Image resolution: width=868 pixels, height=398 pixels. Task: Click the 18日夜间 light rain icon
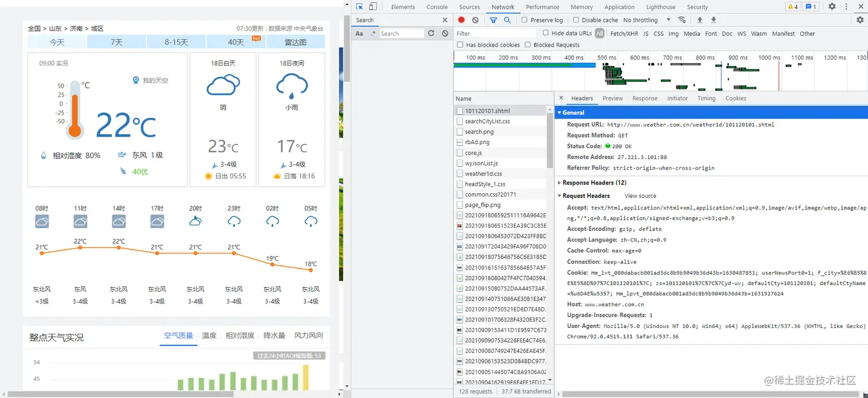click(x=292, y=86)
